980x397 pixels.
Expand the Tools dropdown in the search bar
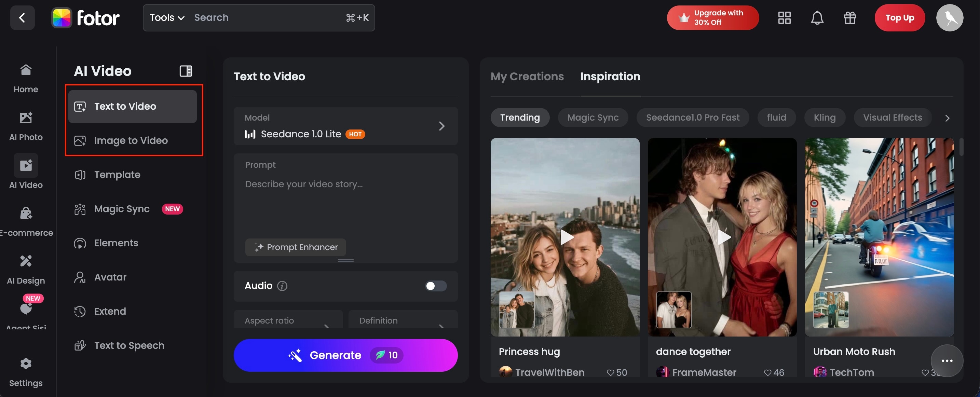click(x=166, y=17)
